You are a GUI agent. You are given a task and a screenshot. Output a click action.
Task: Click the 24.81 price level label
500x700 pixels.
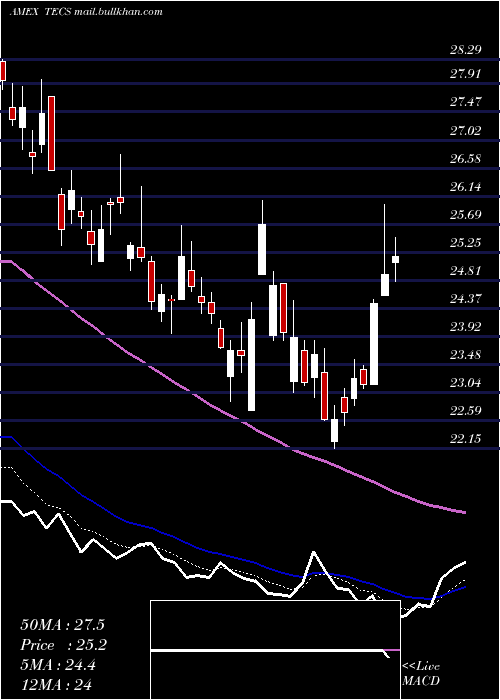466,271
